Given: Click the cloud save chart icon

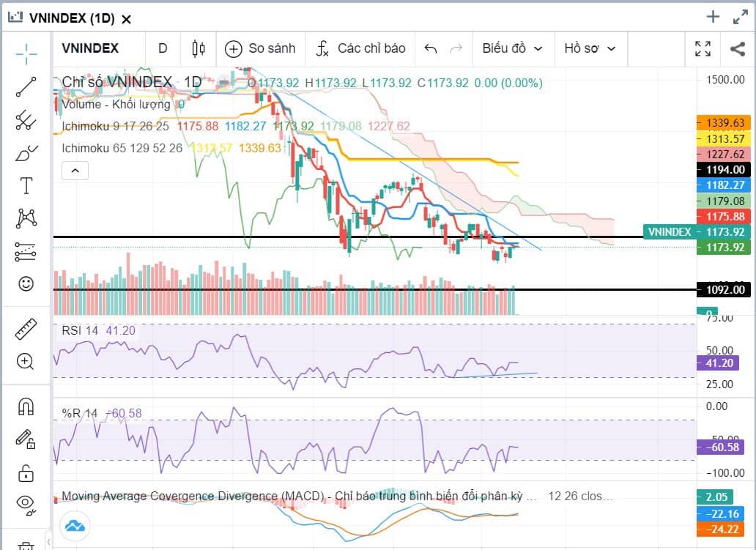Looking at the screenshot, I should (75, 525).
